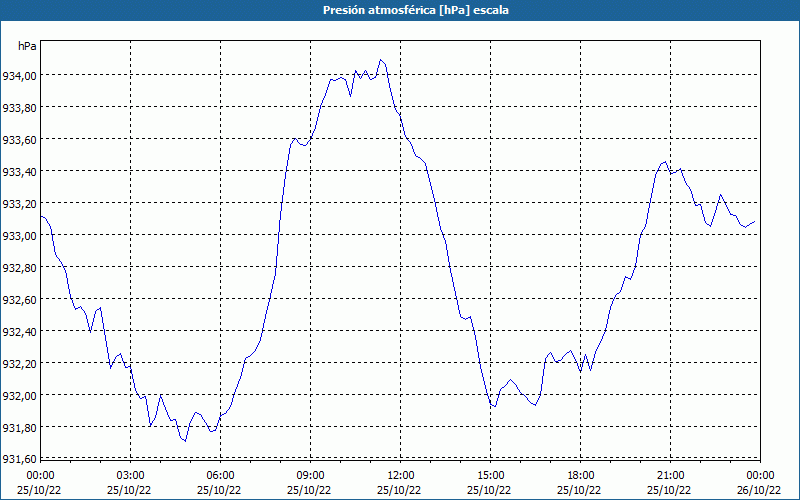Select the 932,80 y-axis value
This screenshot has width=800, height=500.
pos(19,268)
